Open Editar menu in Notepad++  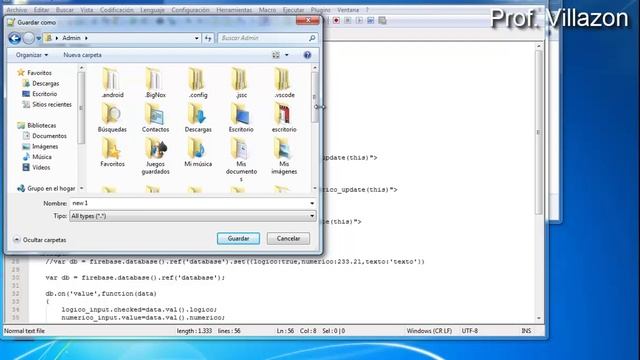(x=41, y=10)
